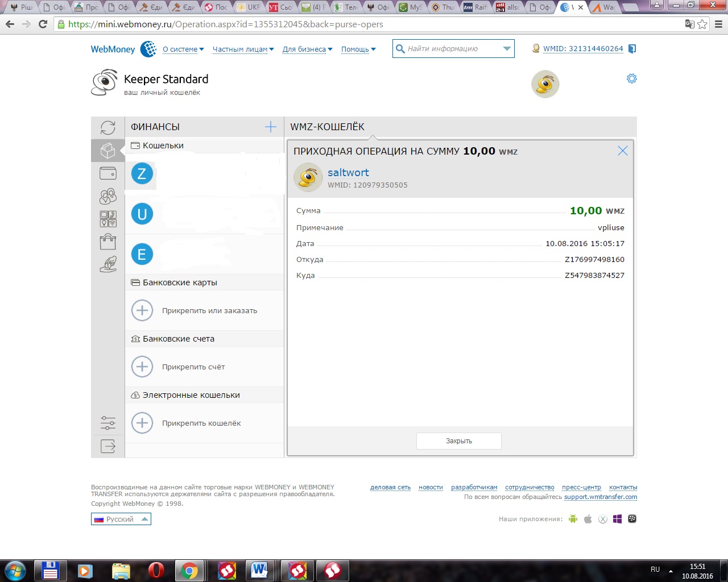Select the U wallet icon

point(142,214)
